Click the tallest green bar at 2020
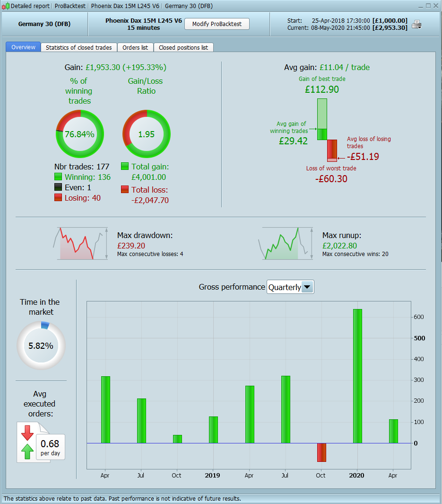The height and width of the screenshot is (504, 442). [357, 376]
